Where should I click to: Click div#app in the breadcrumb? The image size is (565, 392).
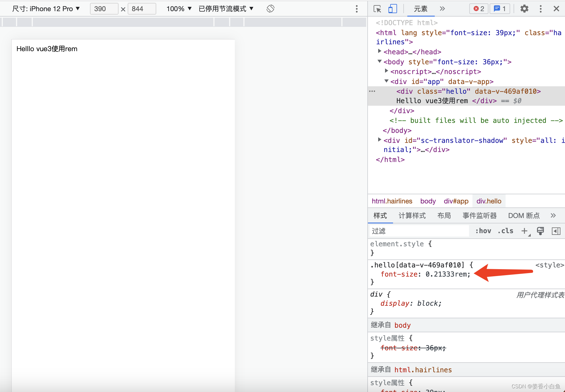coord(456,201)
